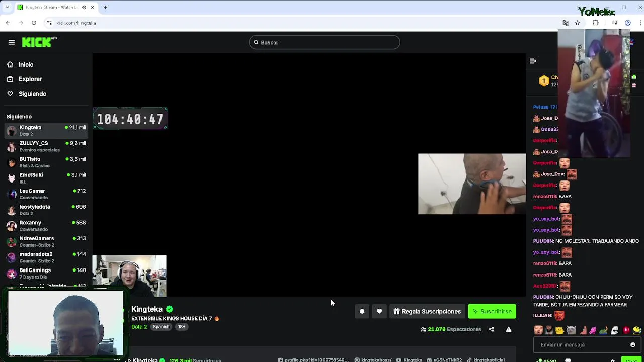Open leostyledota channel

point(46,210)
